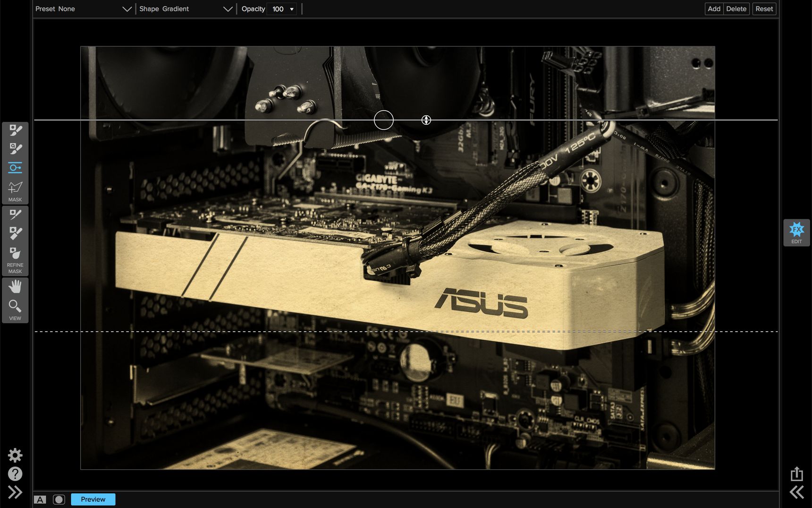Click the gradient rotate/move arrows handle
812x508 pixels.
click(x=426, y=120)
